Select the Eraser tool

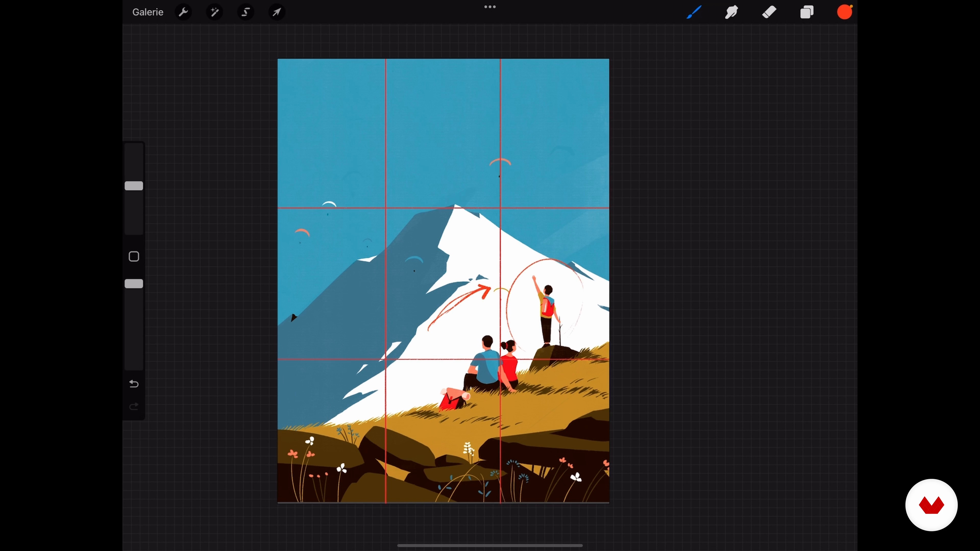click(x=769, y=12)
